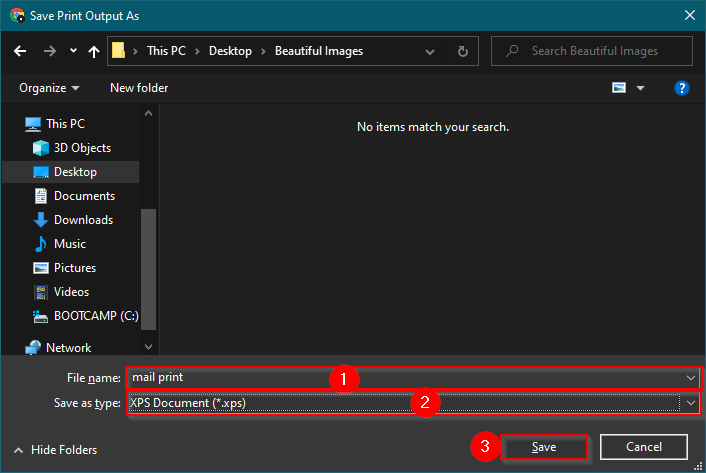Click the Chrome icon in title bar
Viewport: 706px width, 473px height.
tap(17, 16)
